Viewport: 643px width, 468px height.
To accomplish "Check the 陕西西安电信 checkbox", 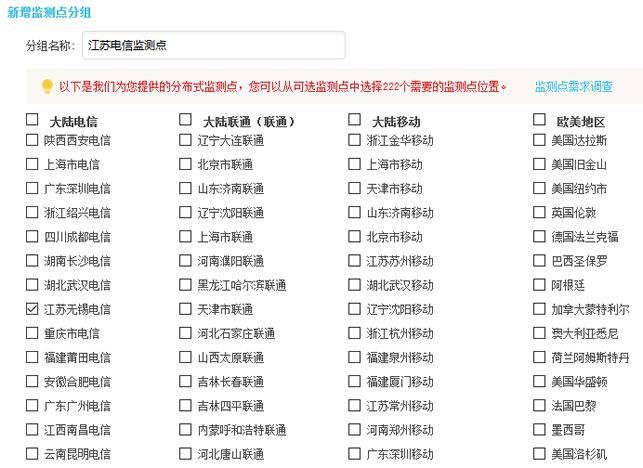I will pos(33,140).
